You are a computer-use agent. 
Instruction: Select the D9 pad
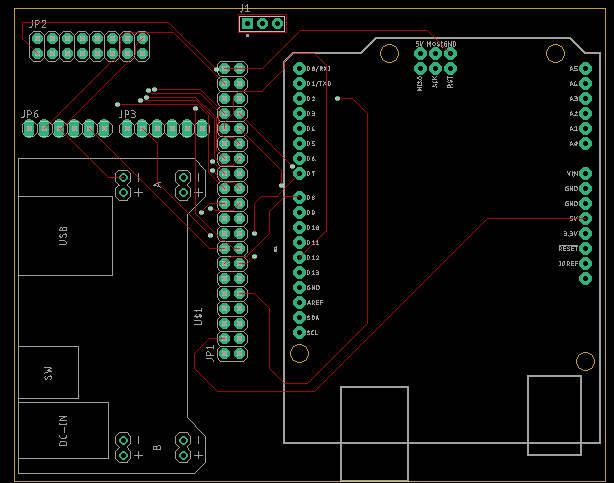click(x=299, y=212)
